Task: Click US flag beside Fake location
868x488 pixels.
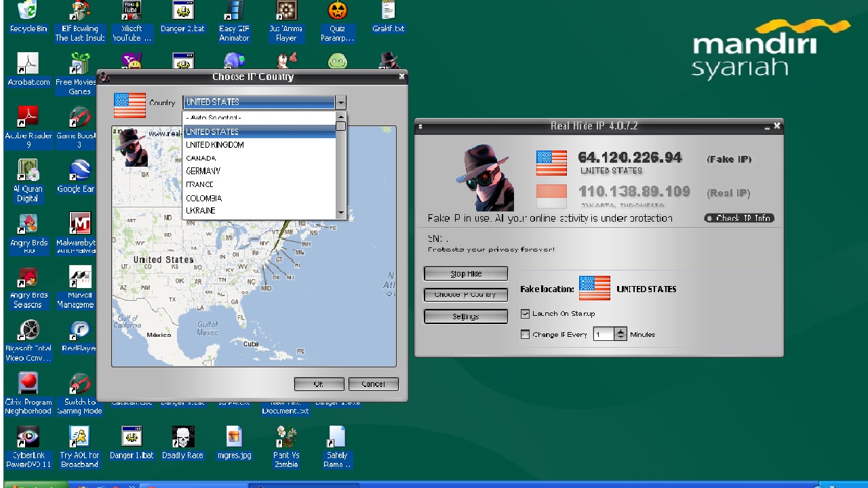Action: point(595,288)
